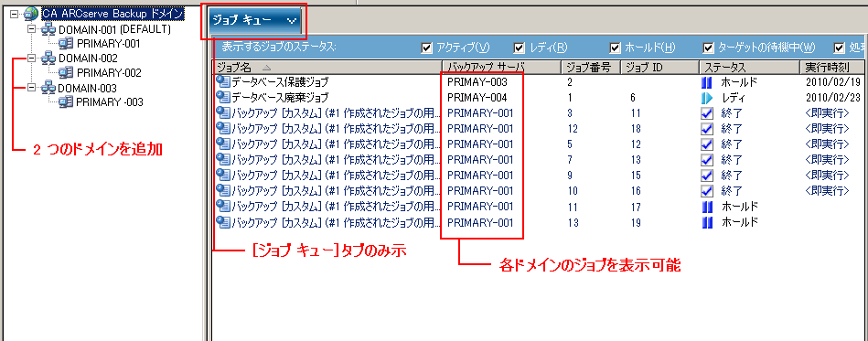This screenshot has height=341, width=868.
Task: Select PRIMARY-002 under DOMAIN-002
Action: [109, 73]
